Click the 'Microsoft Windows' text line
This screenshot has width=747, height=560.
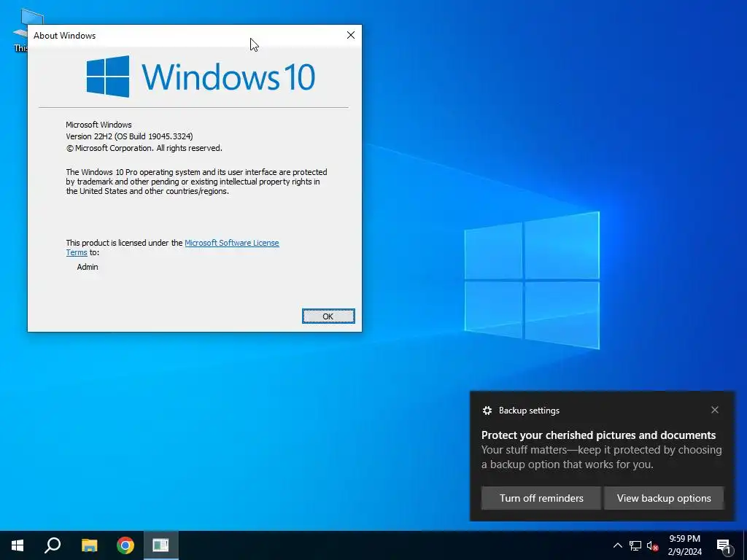[x=98, y=125]
